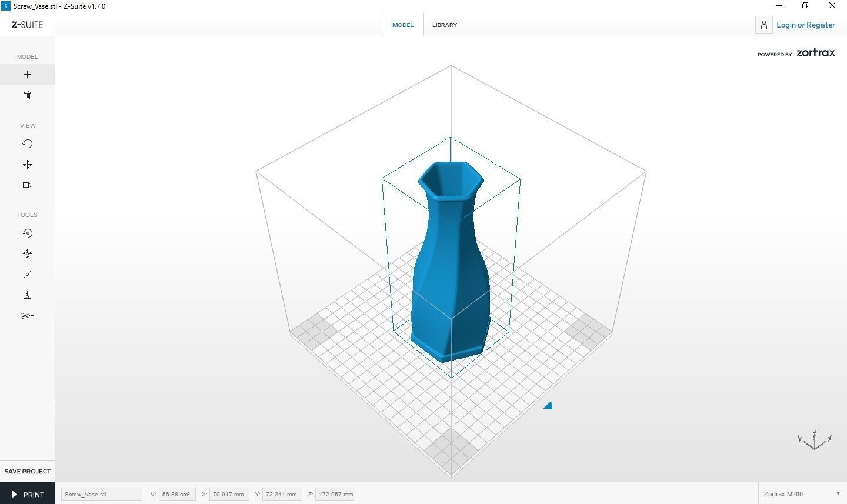The image size is (847, 504).
Task: Close the Z-Suite window
Action: coord(832,6)
